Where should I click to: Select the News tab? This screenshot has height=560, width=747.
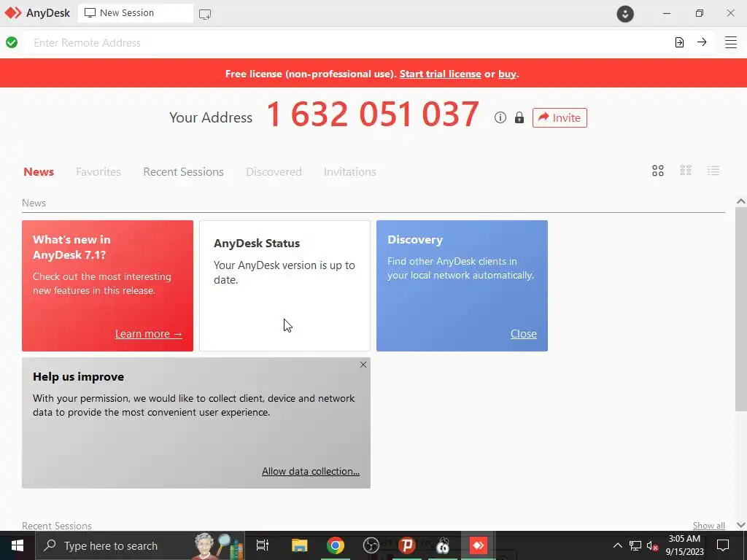(39, 172)
